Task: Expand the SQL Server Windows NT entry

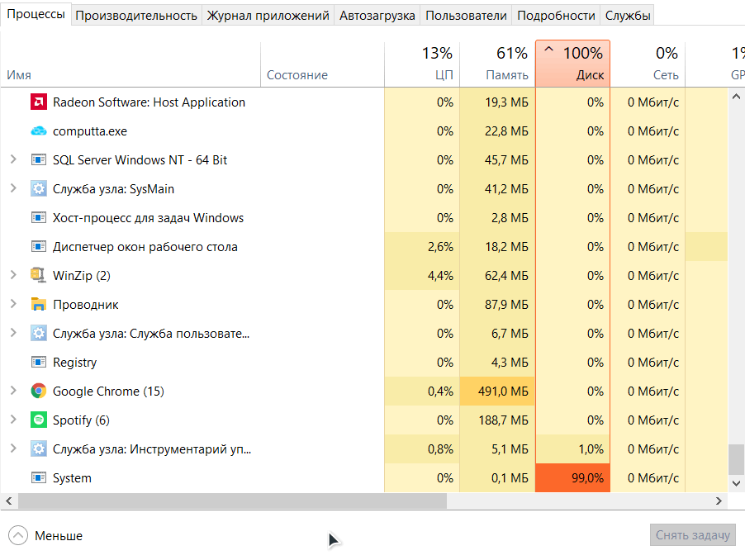Action: (x=13, y=160)
